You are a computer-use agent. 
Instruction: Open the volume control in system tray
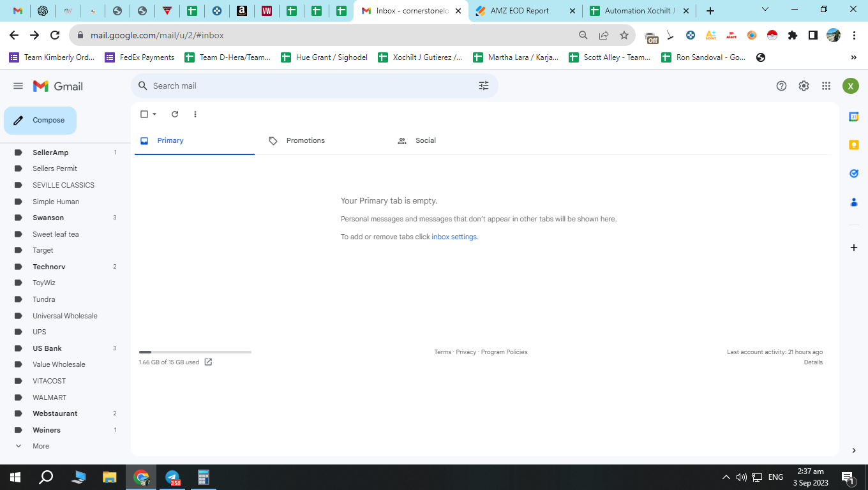(741, 477)
